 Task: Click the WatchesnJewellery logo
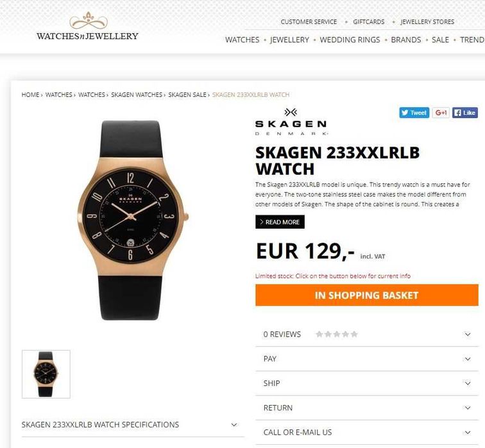point(87,26)
